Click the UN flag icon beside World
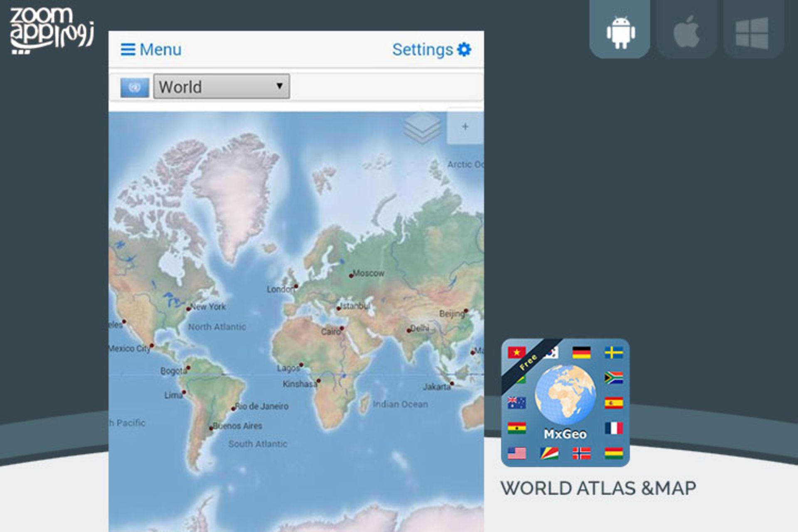This screenshot has width=798, height=532. [134, 87]
